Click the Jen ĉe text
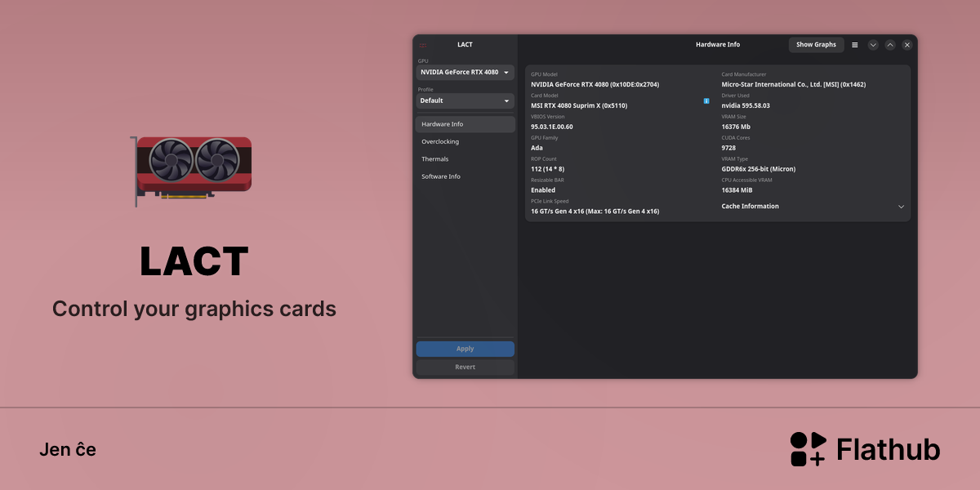Image resolution: width=980 pixels, height=490 pixels. click(68, 449)
